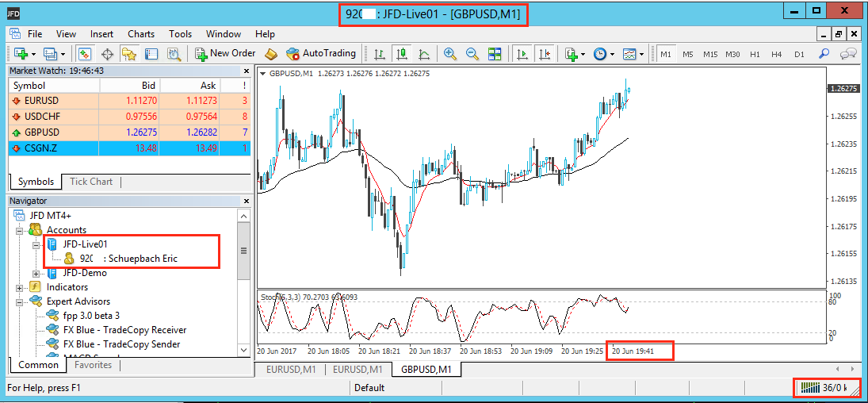Open FX Blue - TradeCopy Receiver advisor
The height and width of the screenshot is (403, 868).
[x=124, y=330]
